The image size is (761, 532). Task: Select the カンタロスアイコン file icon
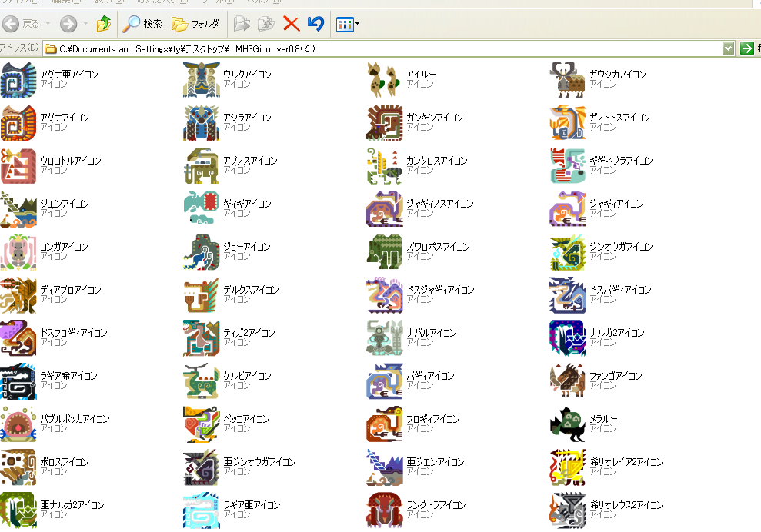385,166
